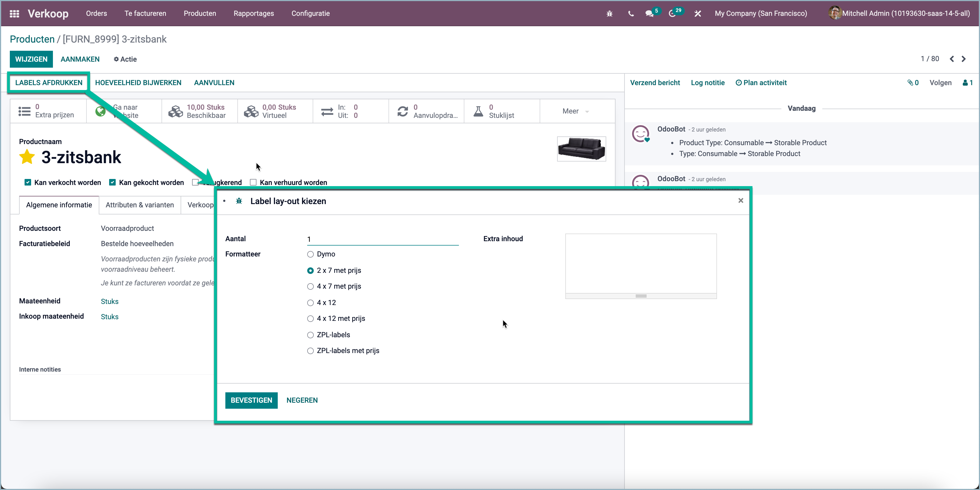This screenshot has width=980, height=490.
Task: Expand the Meer smart button dropdown
Action: (575, 111)
